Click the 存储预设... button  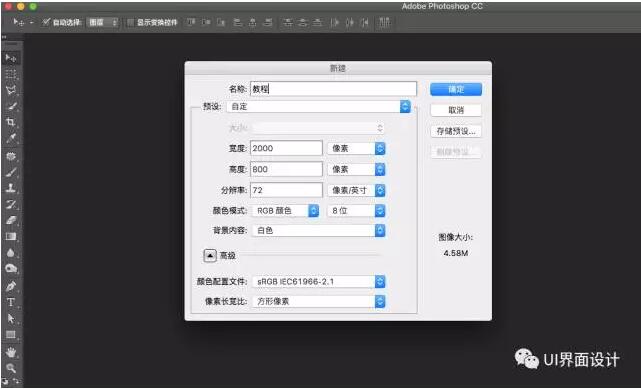[x=456, y=131]
